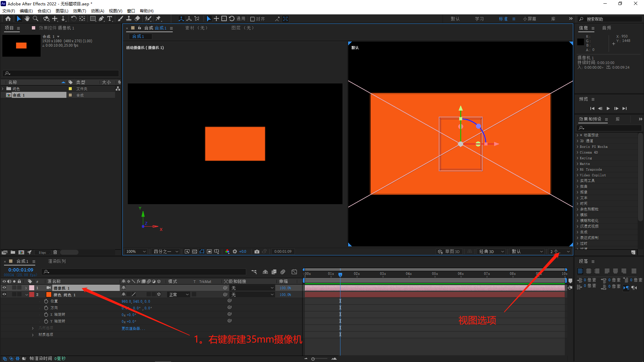Select the Type text tool
Screen dimensions: 644x362
[x=110, y=19]
